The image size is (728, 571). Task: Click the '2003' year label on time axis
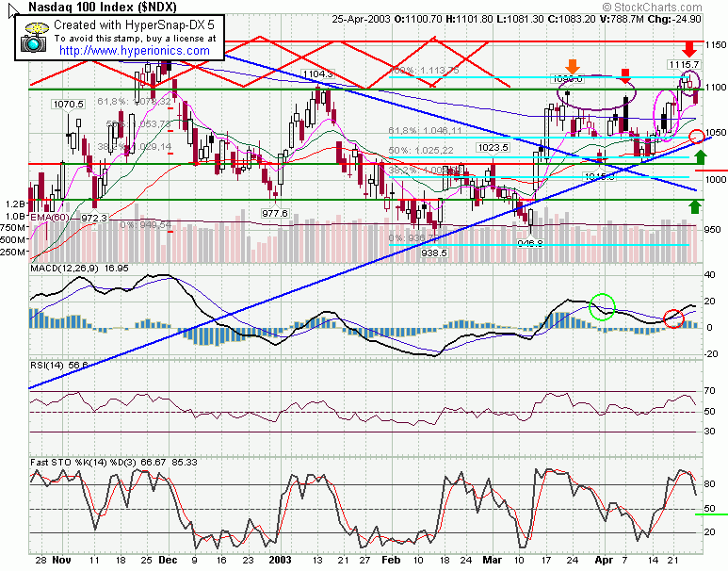[280, 560]
